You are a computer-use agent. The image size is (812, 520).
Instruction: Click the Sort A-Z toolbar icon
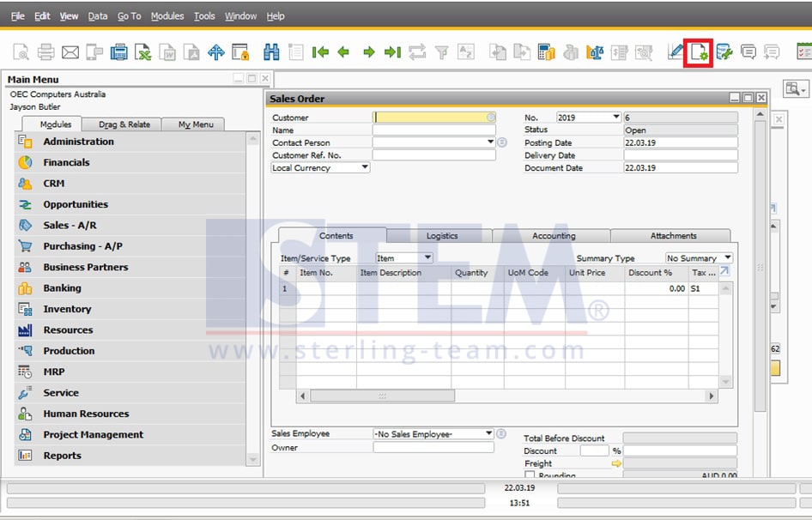coord(466,51)
